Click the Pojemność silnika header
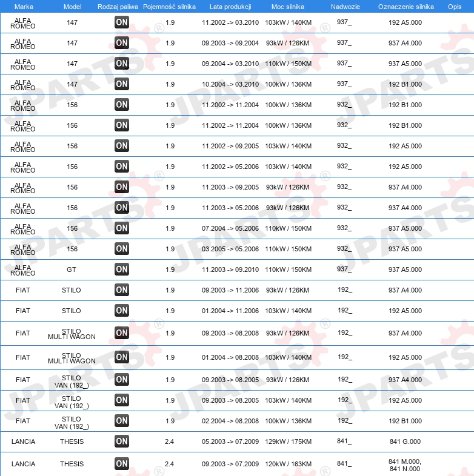 click(169, 7)
